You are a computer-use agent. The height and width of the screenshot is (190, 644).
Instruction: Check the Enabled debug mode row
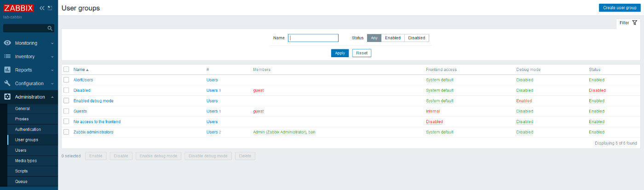[x=66, y=101]
